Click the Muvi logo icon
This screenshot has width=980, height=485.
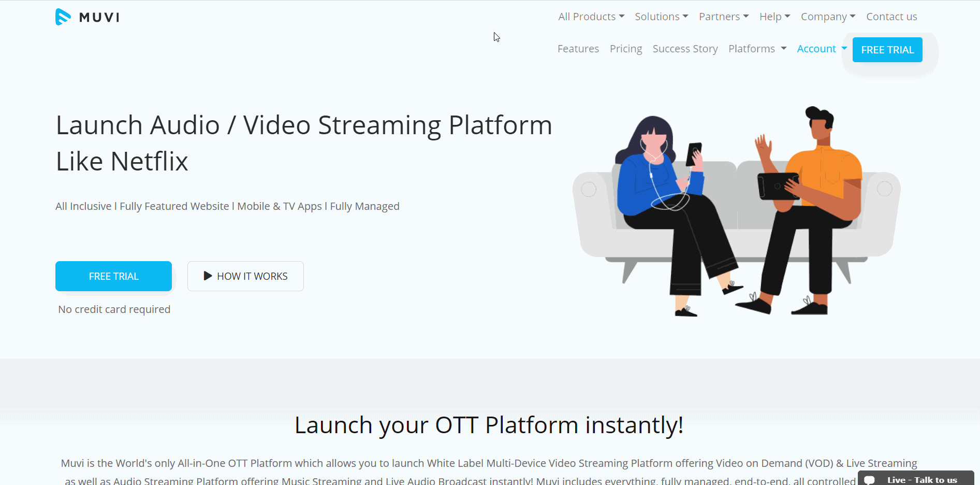(63, 17)
